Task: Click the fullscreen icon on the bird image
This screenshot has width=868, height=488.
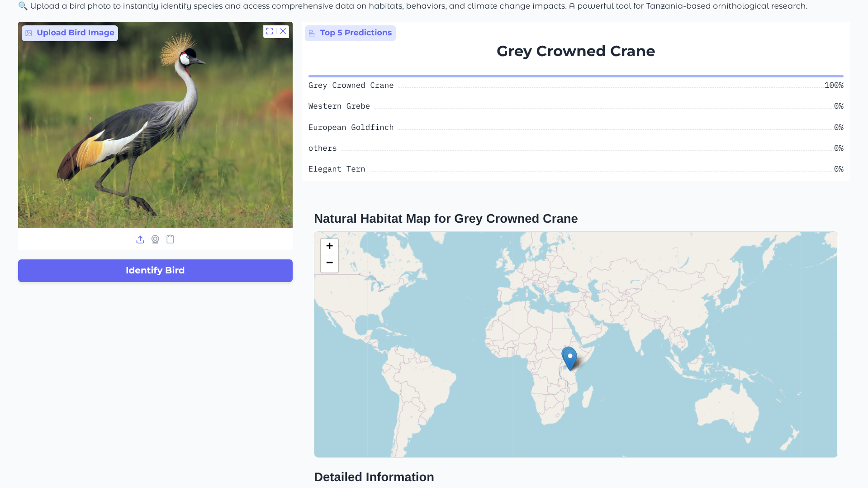Action: (x=270, y=31)
